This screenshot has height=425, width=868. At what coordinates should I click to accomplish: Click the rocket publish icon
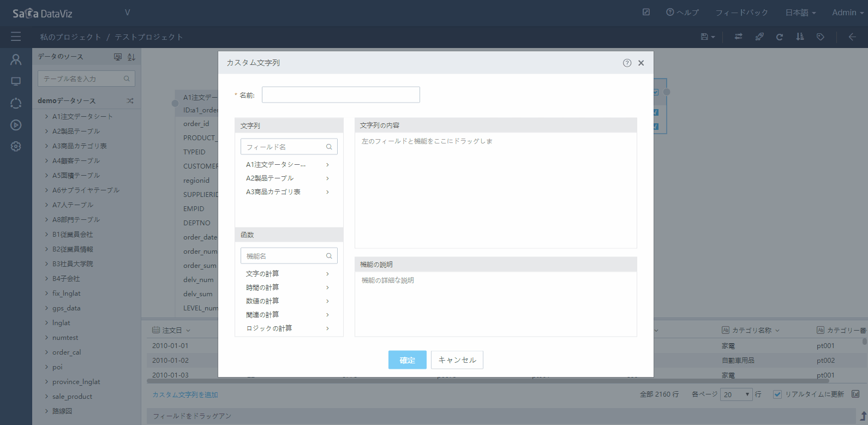point(759,37)
